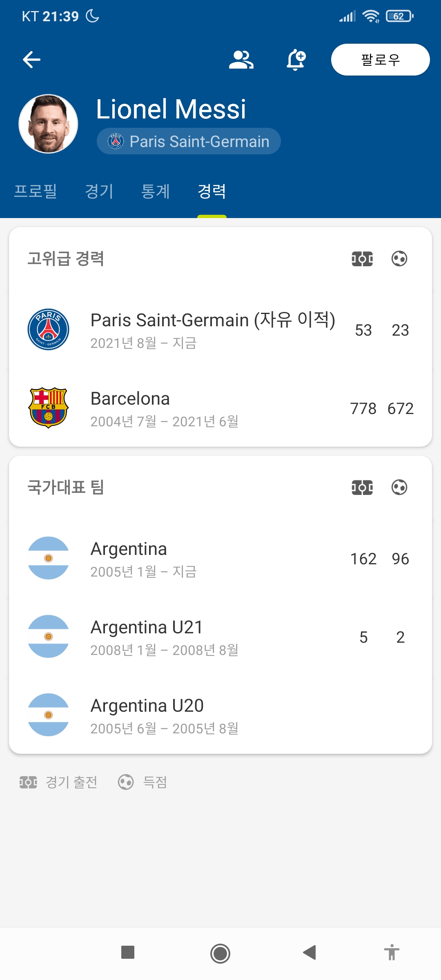Tap the Android home navigation button

tap(220, 953)
